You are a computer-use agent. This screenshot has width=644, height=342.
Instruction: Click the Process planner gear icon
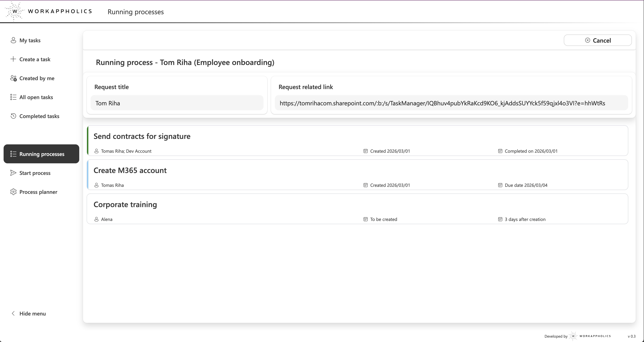(13, 192)
